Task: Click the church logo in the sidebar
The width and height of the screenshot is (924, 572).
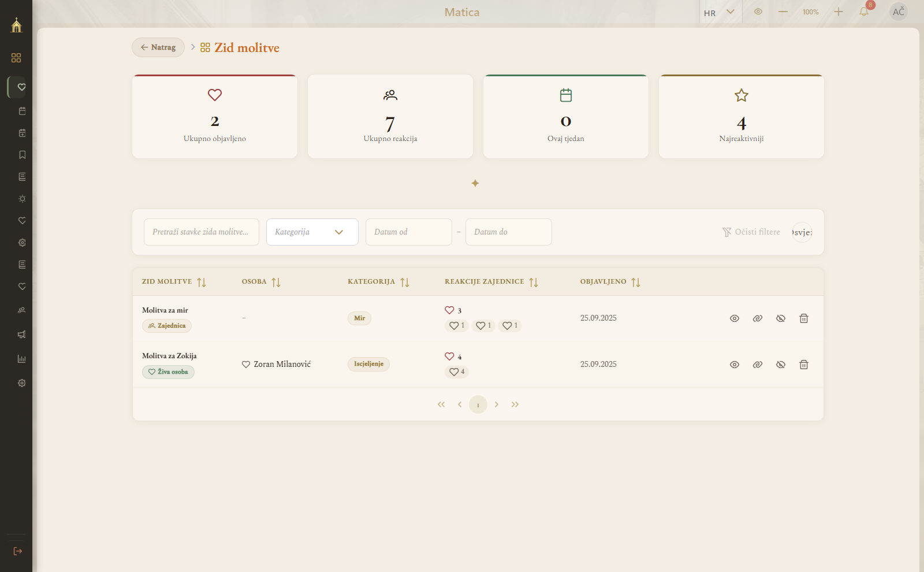Action: tap(16, 25)
